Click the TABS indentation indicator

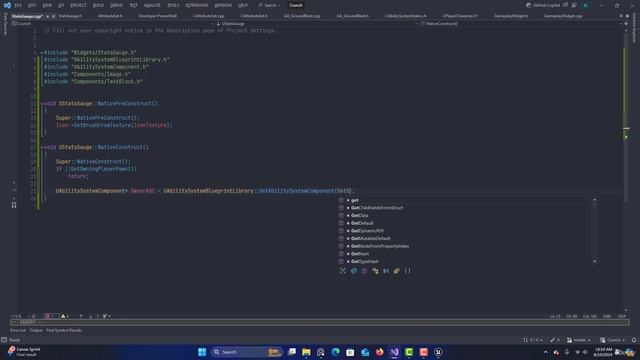tap(607, 316)
